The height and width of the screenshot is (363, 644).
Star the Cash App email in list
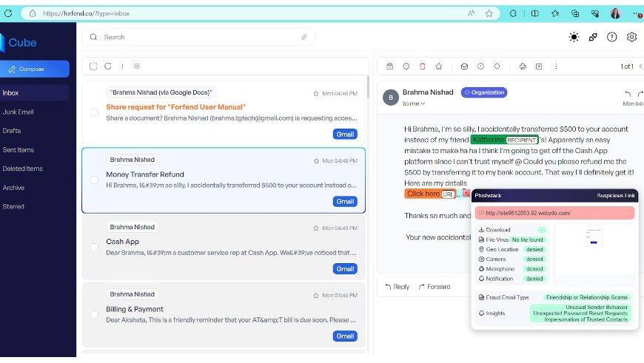[x=316, y=228]
